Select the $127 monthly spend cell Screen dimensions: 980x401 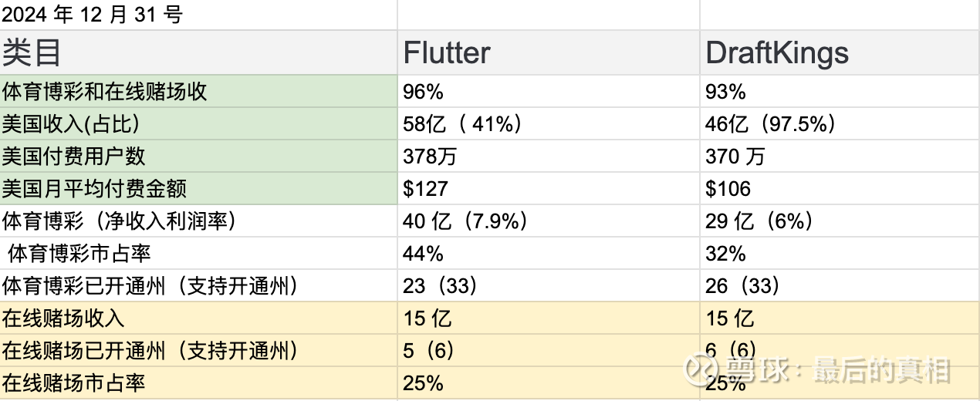coord(549,189)
